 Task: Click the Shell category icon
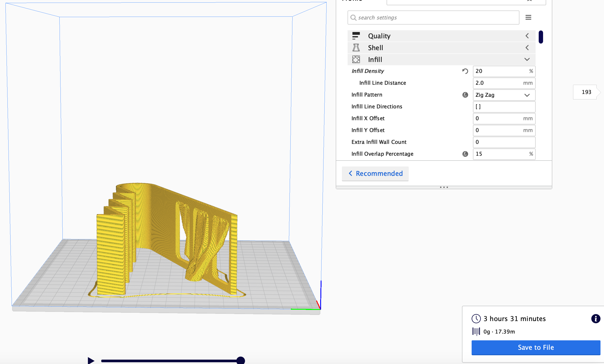(x=356, y=48)
